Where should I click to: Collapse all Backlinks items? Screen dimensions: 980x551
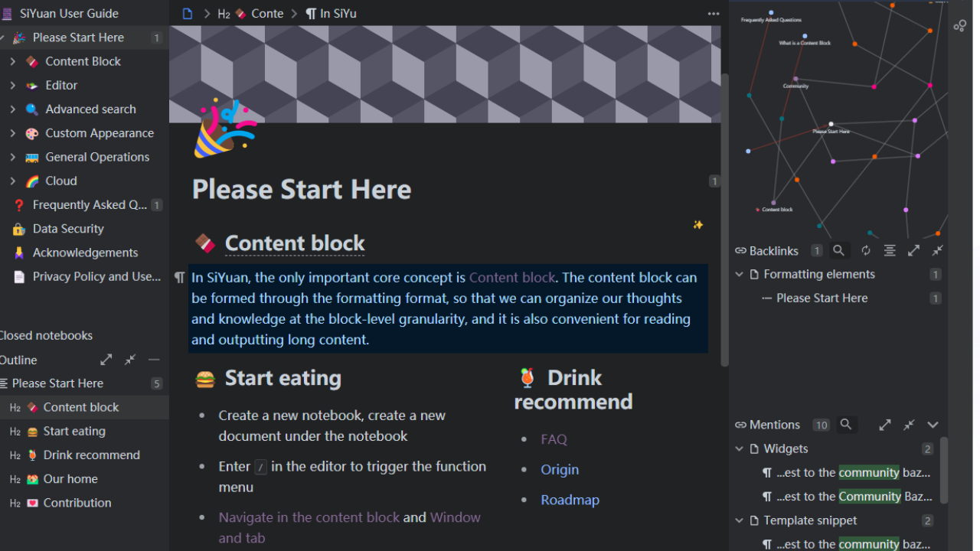tap(938, 250)
